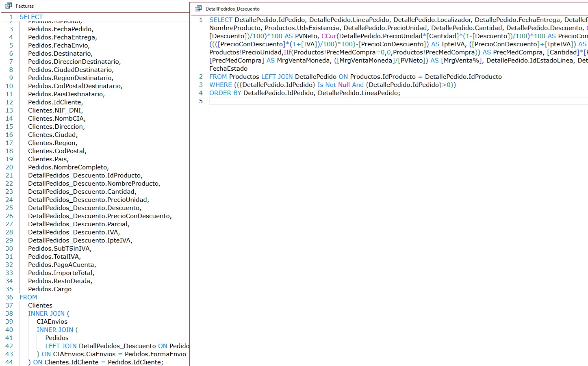588x366 pixels.
Task: Click Pedidos.FechaEntrega on line 4
Action: [x=63, y=37]
